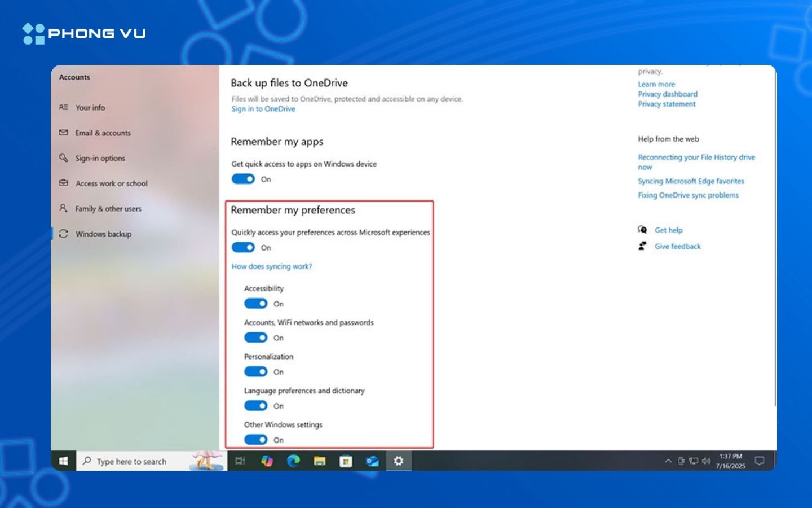Open Microsoft Store from the taskbar

click(346, 461)
